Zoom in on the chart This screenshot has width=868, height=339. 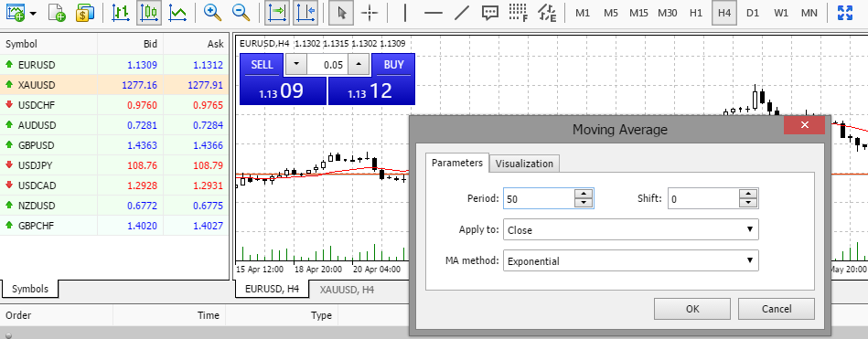point(212,13)
